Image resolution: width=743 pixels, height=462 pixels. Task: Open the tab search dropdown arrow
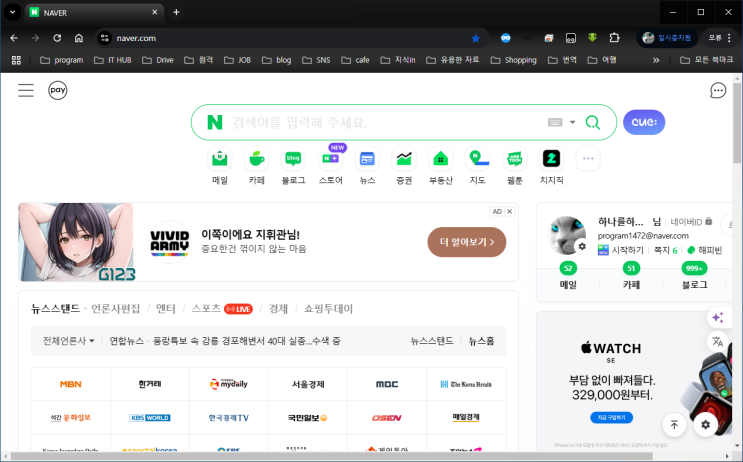tap(13, 12)
